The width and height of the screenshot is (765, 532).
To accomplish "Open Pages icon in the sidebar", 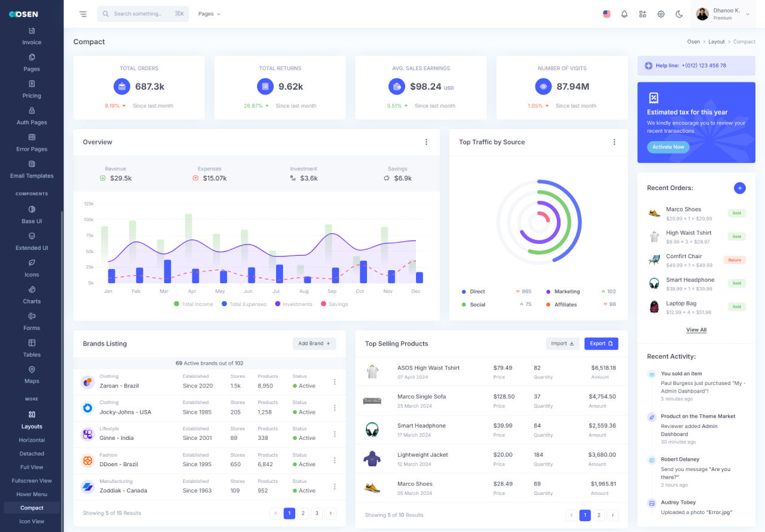I will click(32, 63).
